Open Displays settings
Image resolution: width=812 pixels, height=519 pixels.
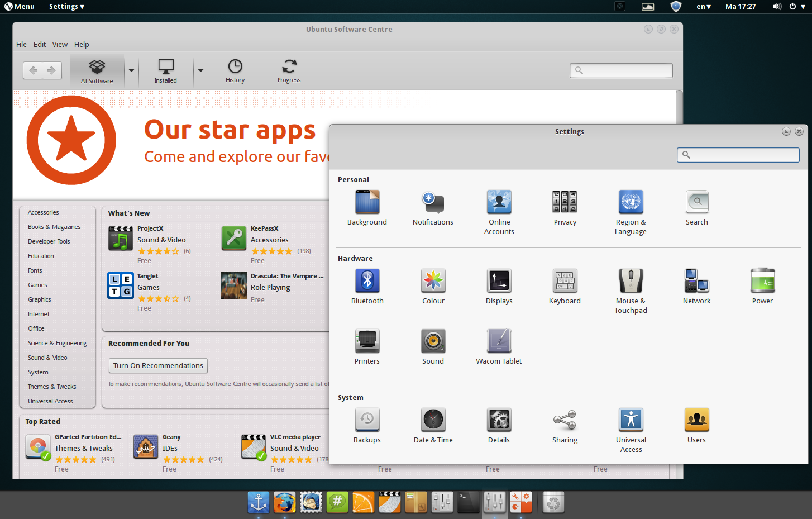pos(499,287)
